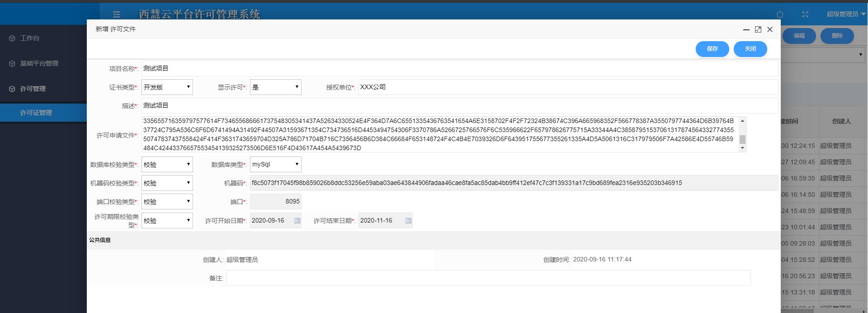Click the hamburger menu icon in header
This screenshot has width=868, height=313.
tap(117, 14)
